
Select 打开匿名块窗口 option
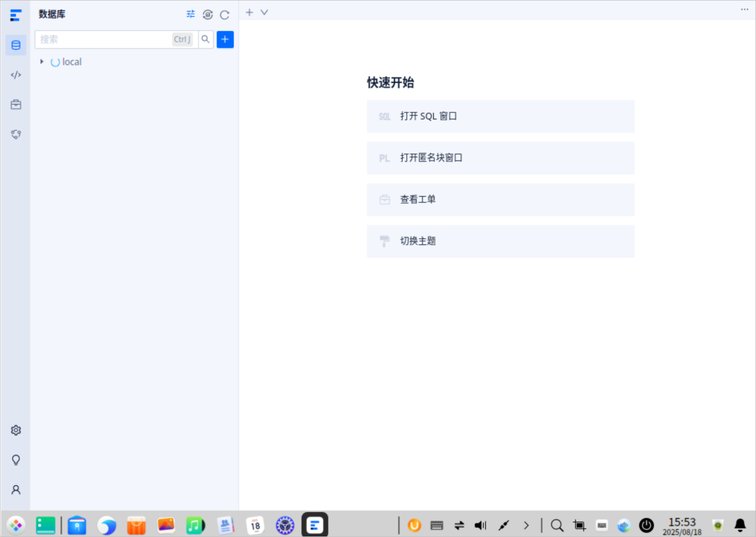coord(500,158)
